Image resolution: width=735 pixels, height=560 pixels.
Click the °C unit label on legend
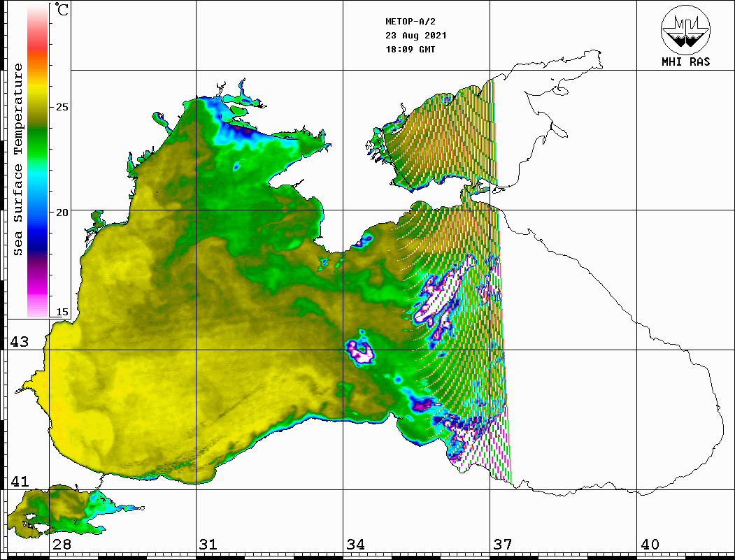click(62, 9)
